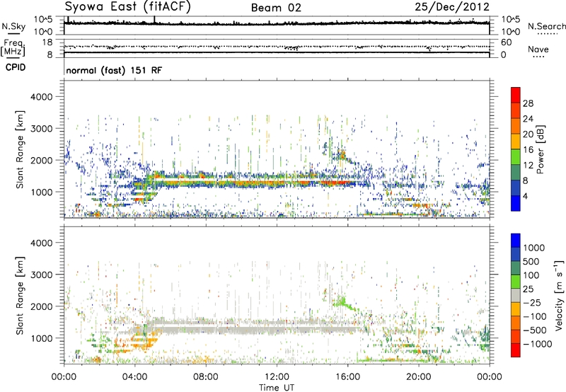This screenshot has width=566, height=392.
Task: Click the '-1000' velocity colorbar tick
Action: [x=537, y=344]
